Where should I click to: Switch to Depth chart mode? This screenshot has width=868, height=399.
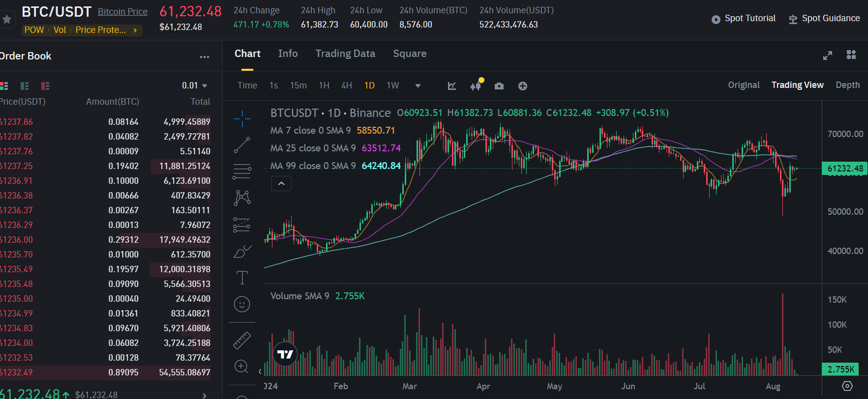tap(847, 85)
